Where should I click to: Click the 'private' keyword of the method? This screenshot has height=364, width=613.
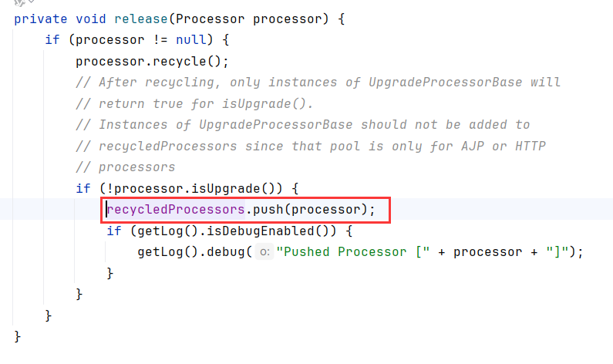[x=41, y=19]
